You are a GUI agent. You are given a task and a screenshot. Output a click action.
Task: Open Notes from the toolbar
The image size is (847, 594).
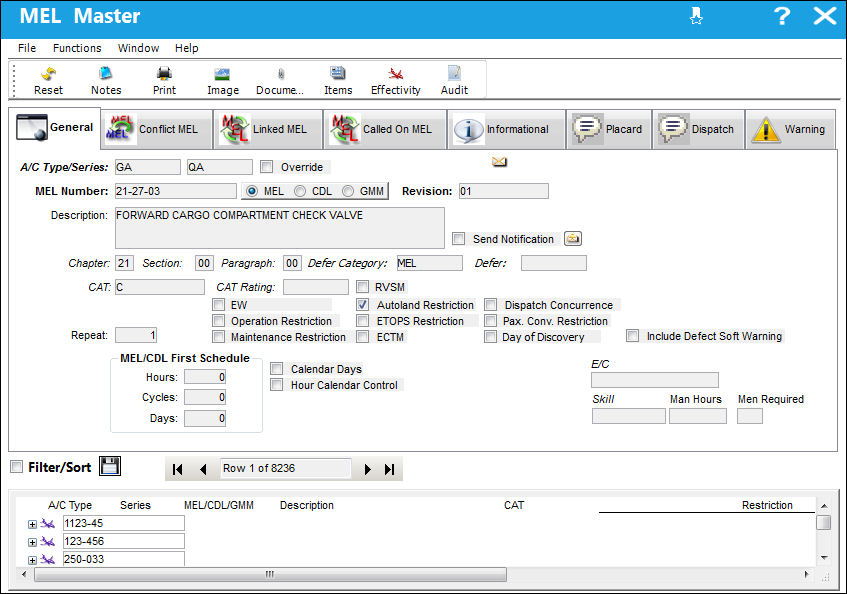tap(106, 73)
